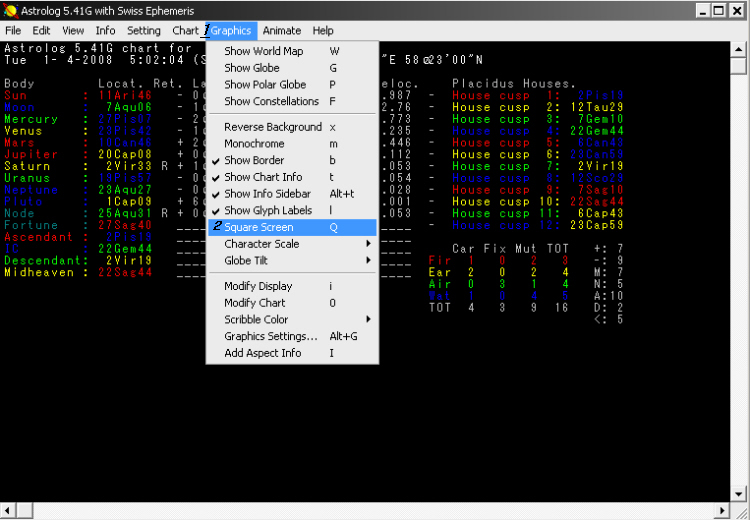Click the horizontal scrollbar right arrow
The height and width of the screenshot is (520, 750).
[722, 510]
